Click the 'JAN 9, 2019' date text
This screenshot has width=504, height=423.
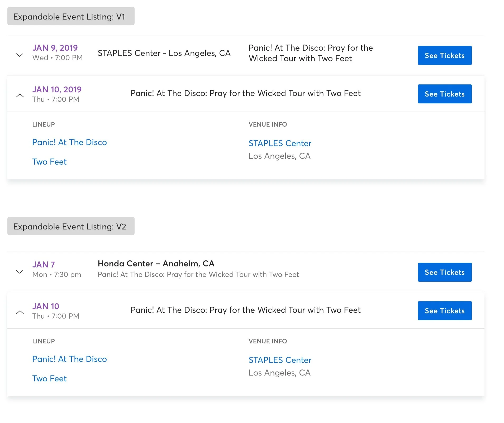click(x=55, y=48)
